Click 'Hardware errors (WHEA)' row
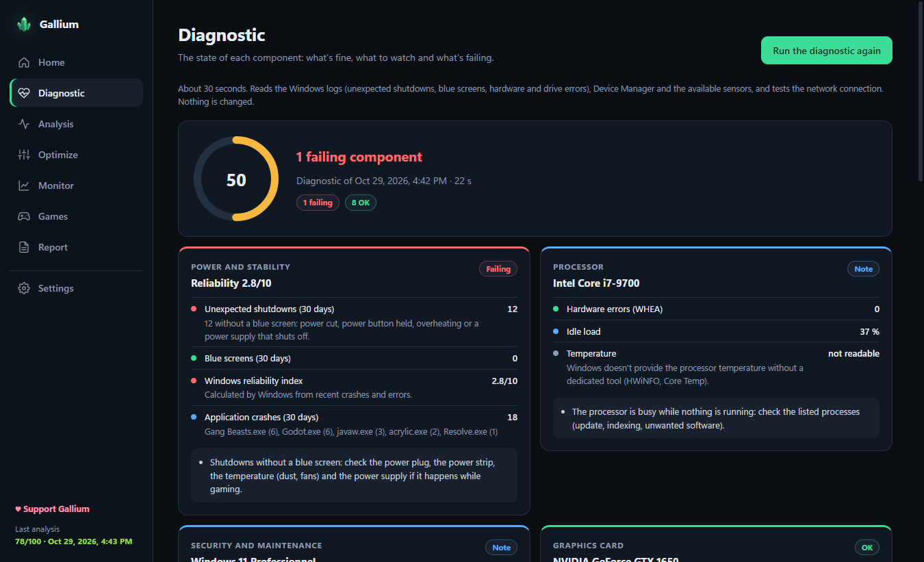Screen dimensions: 924x562 click(716, 309)
